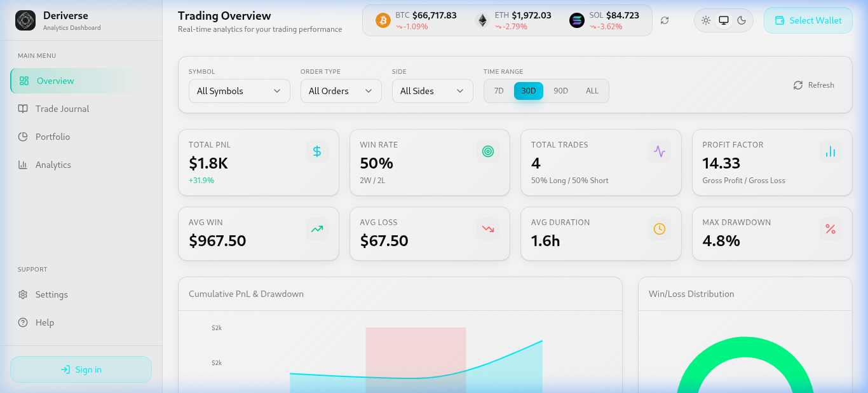This screenshot has width=868, height=393.
Task: Click the Avg Win value $967.50
Action: 217,241
